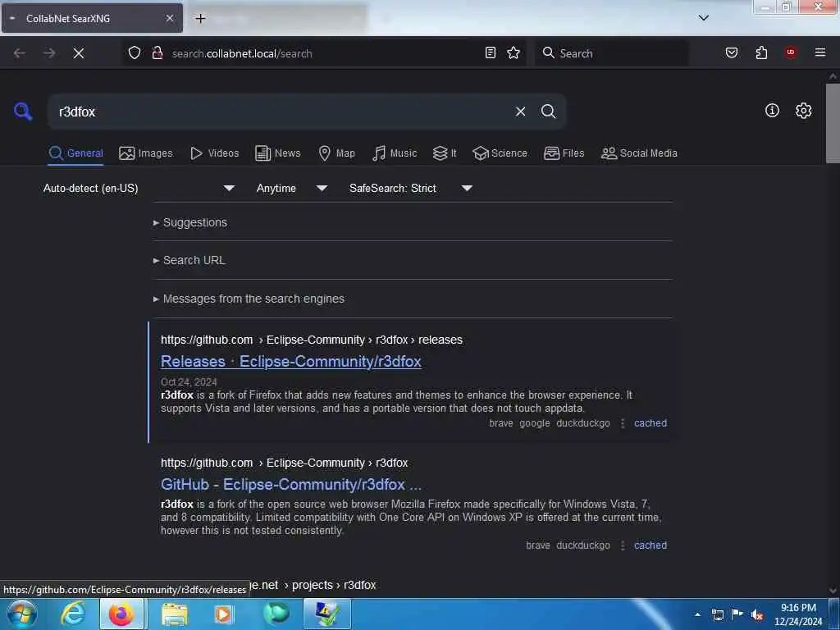Open cached version of GitHub r3dfox result

[x=651, y=546]
